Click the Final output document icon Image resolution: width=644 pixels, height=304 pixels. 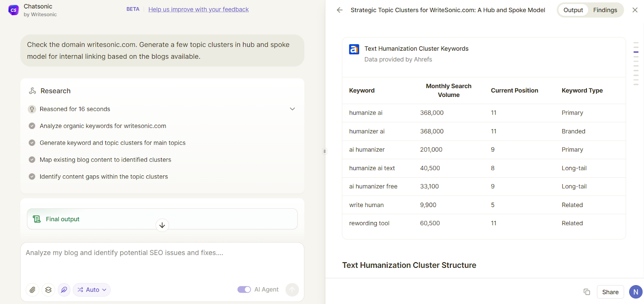(x=37, y=219)
